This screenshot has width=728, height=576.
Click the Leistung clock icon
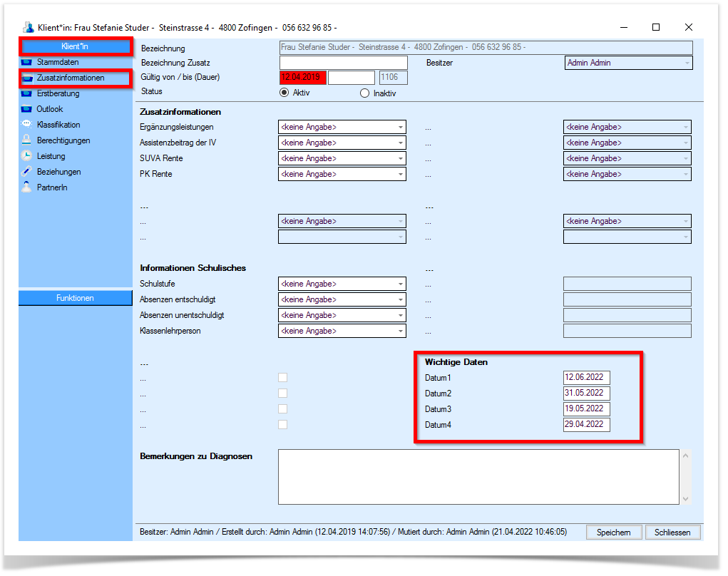[x=27, y=156]
